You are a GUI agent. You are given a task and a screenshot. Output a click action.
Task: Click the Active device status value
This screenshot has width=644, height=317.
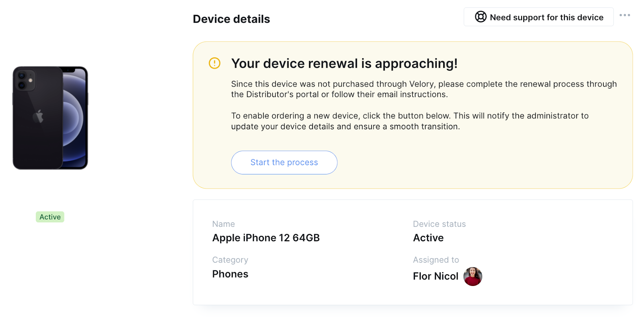pos(428,238)
